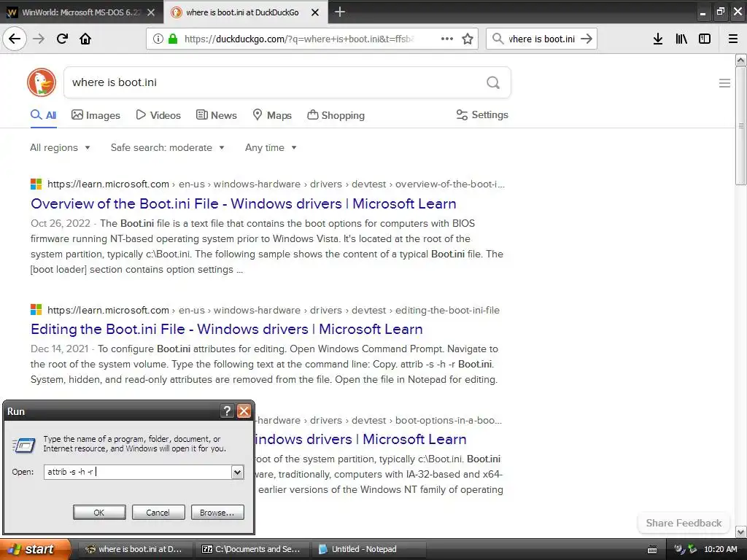Click the toolbar search box text
The width and height of the screenshot is (747, 560).
542,39
